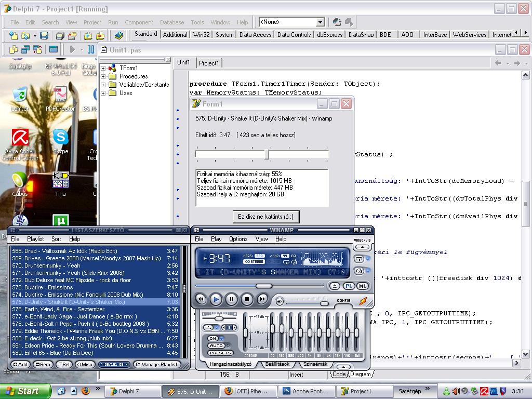532x399 pixels.
Task: Stop playback in Winamp
Action: (x=247, y=299)
